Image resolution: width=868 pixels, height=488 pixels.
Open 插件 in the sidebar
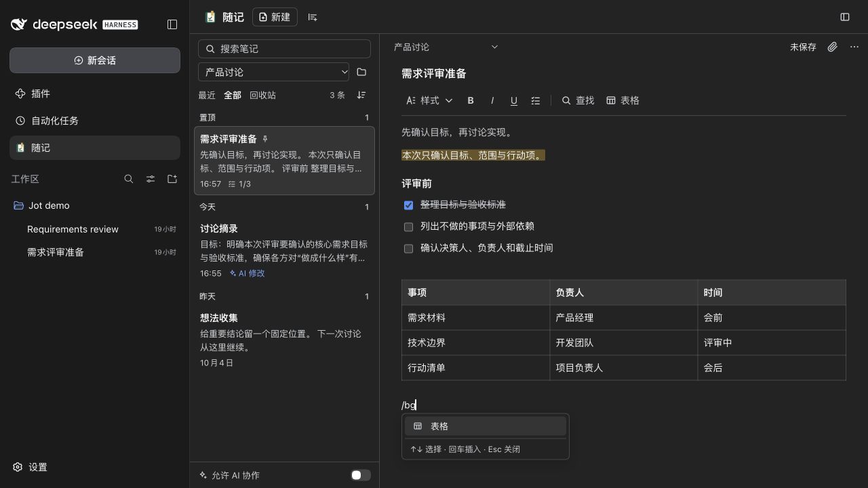(x=95, y=94)
